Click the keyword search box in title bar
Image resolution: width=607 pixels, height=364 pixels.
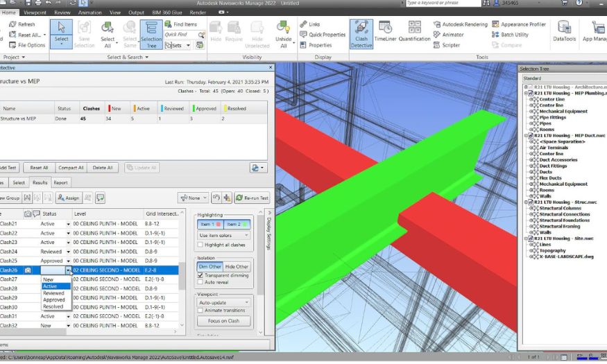[443, 3]
